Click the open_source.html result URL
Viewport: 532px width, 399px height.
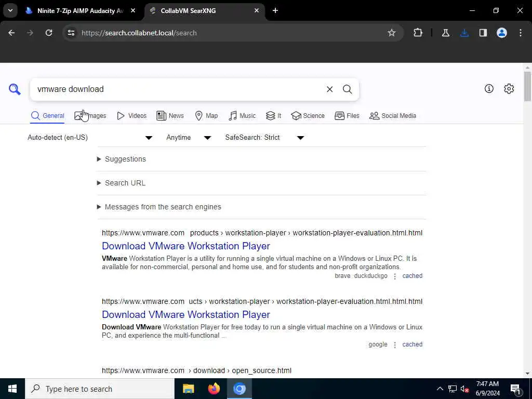tap(196, 370)
